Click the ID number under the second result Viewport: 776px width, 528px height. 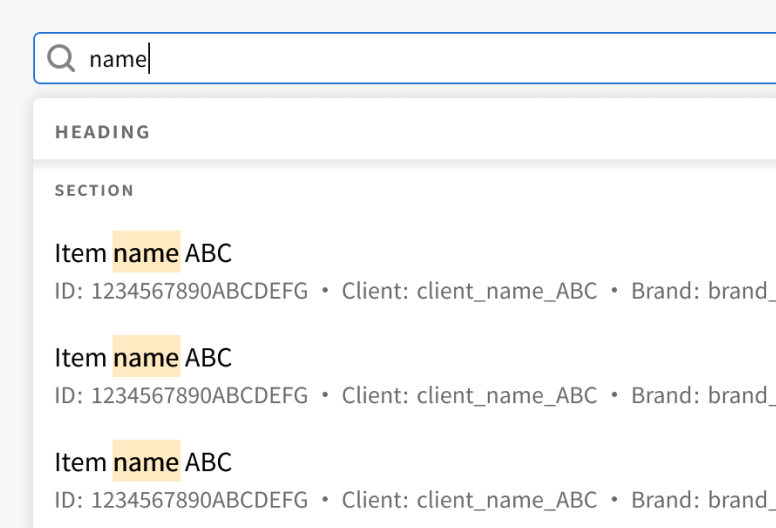tap(199, 395)
